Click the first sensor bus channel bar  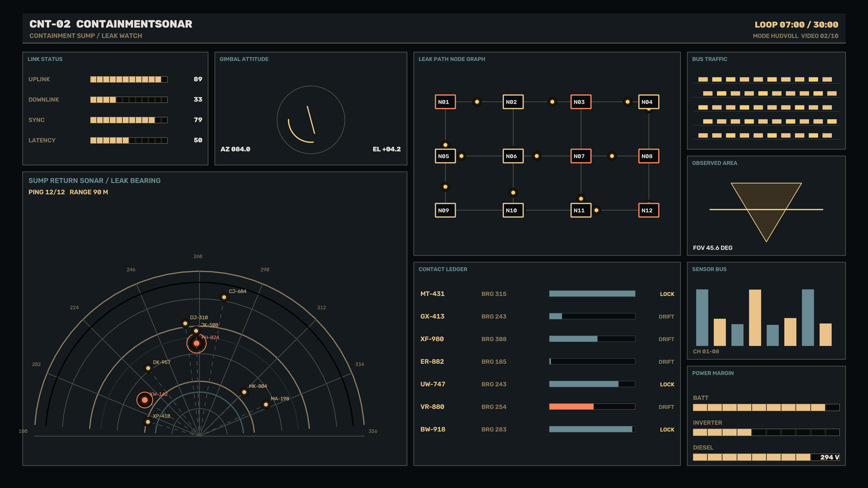click(702, 318)
